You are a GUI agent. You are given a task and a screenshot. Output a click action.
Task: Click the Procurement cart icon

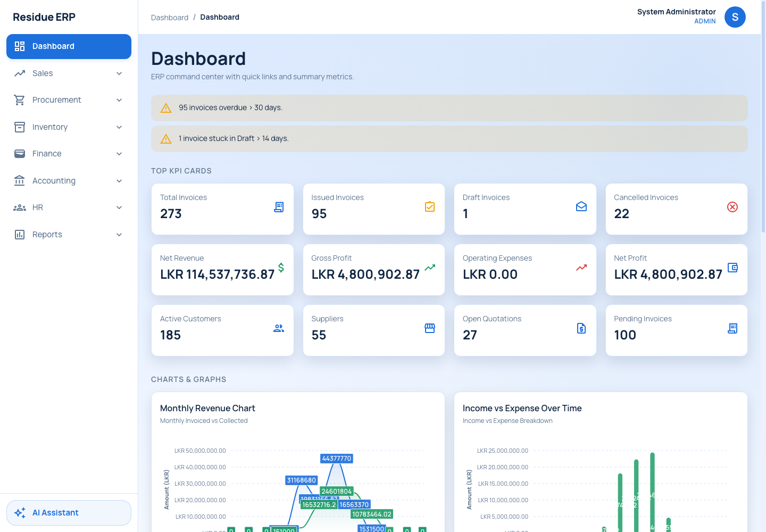tap(20, 100)
